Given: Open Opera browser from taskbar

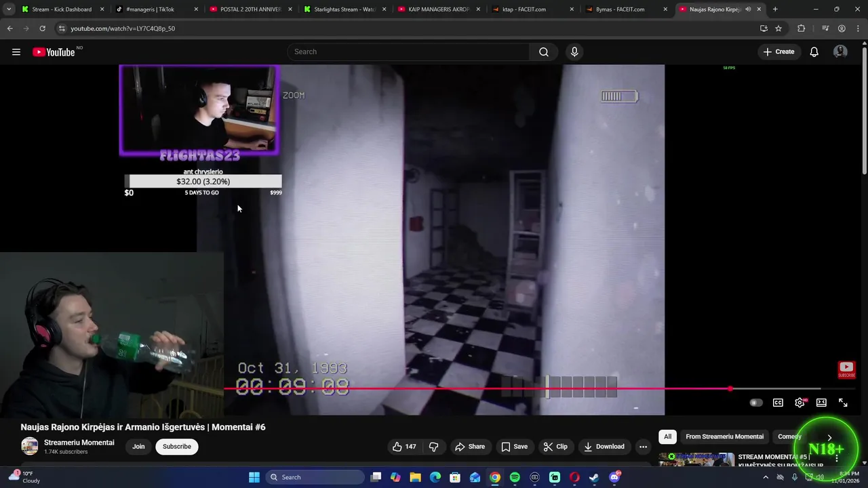Looking at the screenshot, I should click(x=574, y=477).
